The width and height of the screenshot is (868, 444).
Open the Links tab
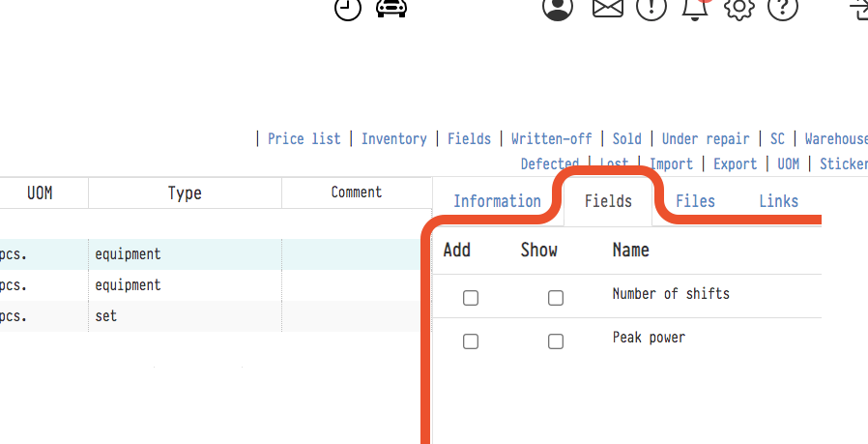(778, 201)
